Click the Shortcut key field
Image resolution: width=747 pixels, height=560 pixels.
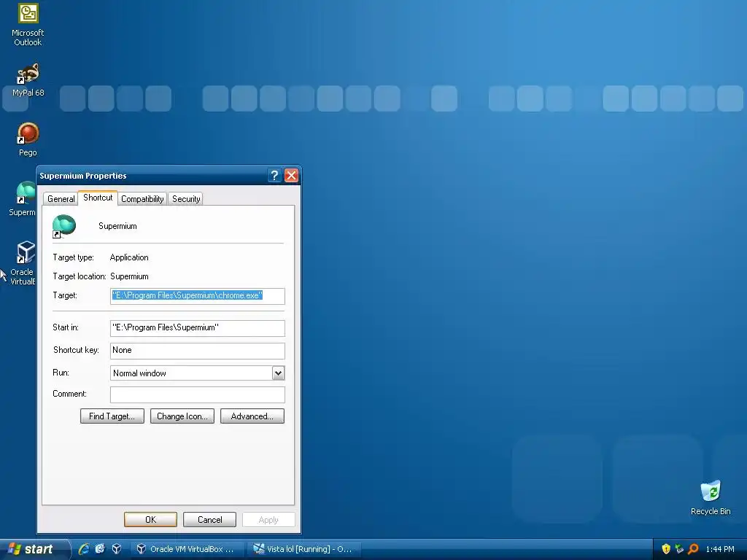(197, 351)
